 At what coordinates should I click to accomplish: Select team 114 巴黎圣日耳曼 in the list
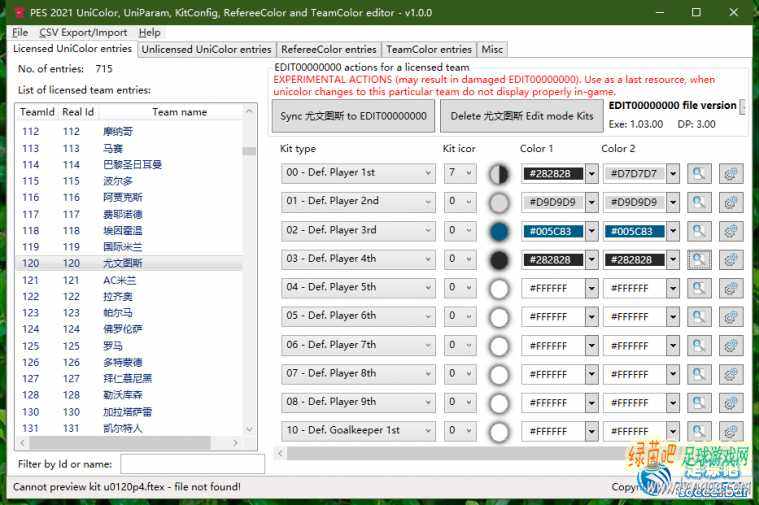pyautogui.click(x=129, y=165)
